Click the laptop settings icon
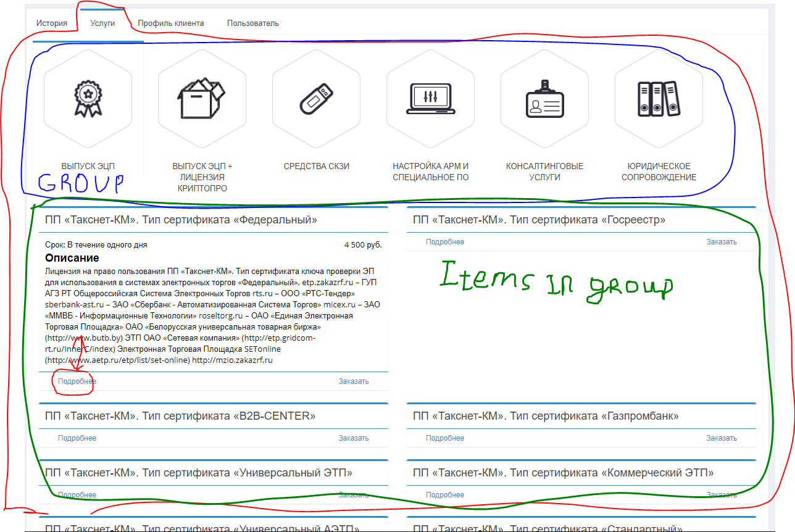795x532 pixels. click(431, 99)
